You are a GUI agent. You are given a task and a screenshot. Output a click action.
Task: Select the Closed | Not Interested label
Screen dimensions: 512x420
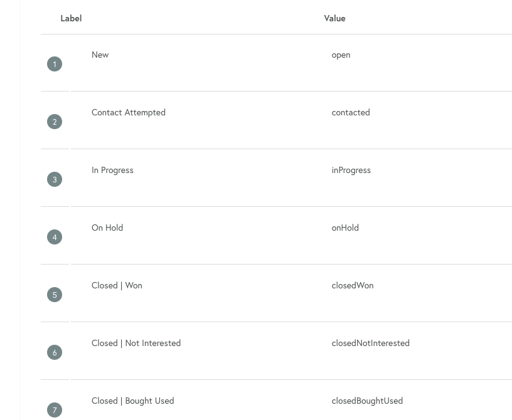136,343
